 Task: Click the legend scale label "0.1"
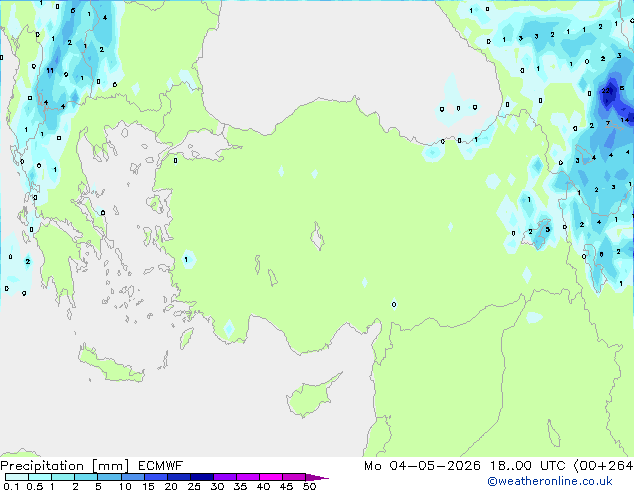(x=11, y=486)
